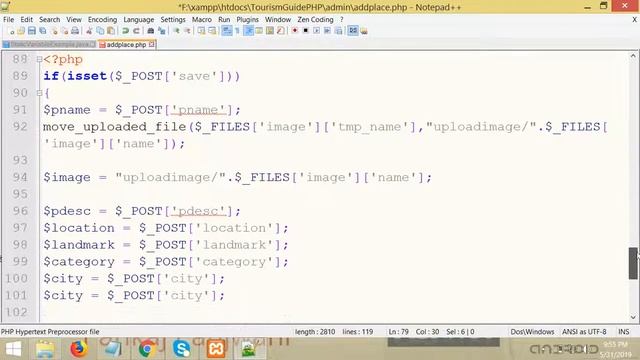This screenshot has height=360, width=640.
Task: Click the Print toolbar icon
Action: coord(75,31)
